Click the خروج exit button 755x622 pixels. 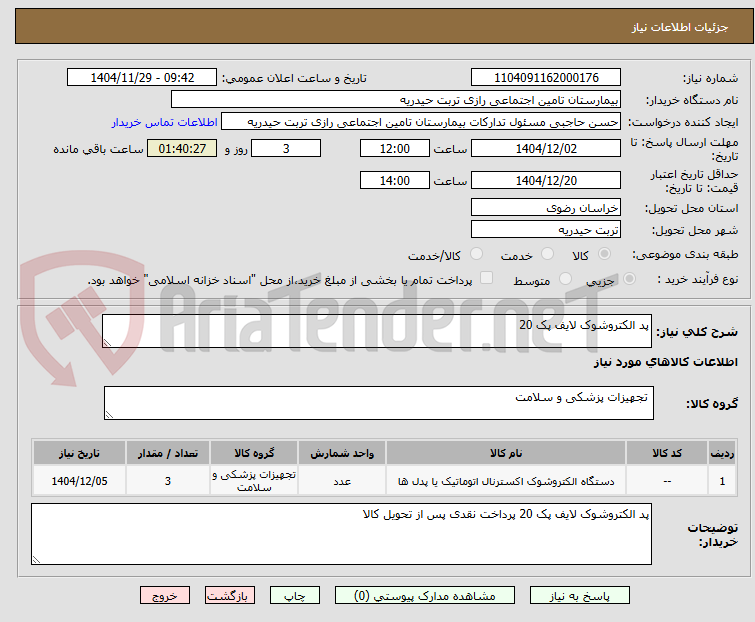click(165, 596)
